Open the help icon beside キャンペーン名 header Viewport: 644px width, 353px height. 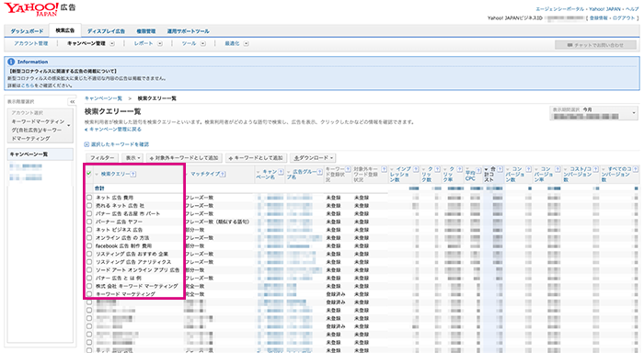[281, 172]
